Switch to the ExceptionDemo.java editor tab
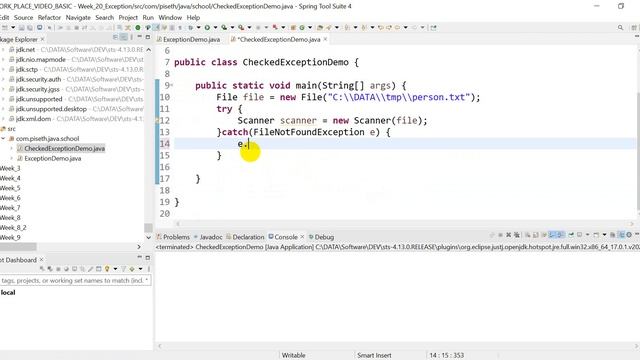 (x=191, y=40)
